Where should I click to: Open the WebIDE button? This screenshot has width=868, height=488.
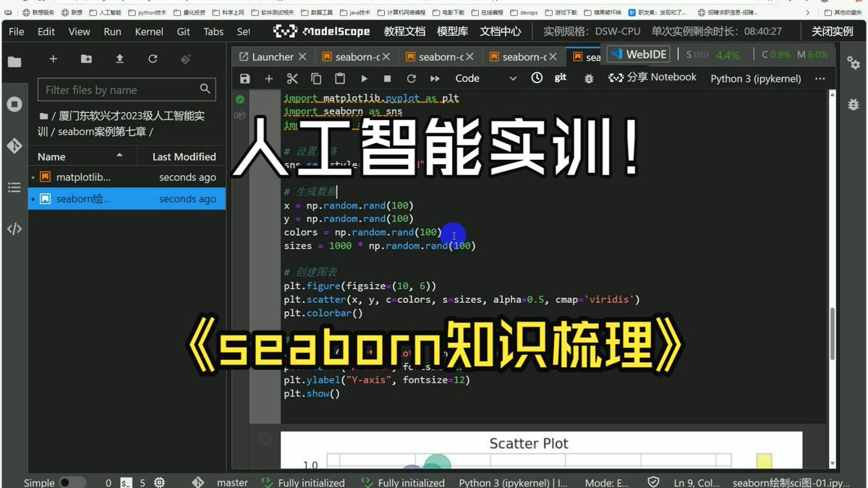639,54
